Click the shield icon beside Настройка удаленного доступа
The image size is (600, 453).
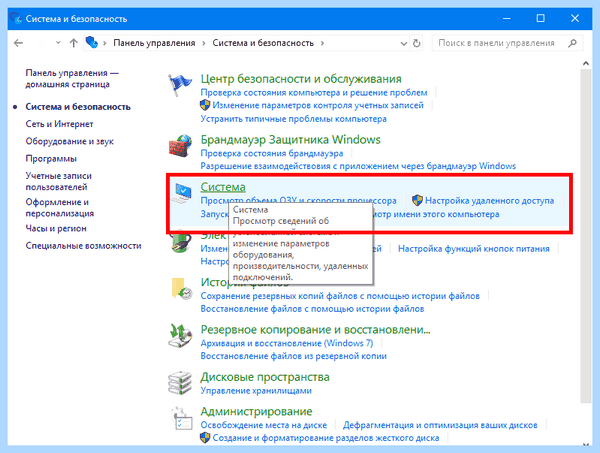point(417,200)
